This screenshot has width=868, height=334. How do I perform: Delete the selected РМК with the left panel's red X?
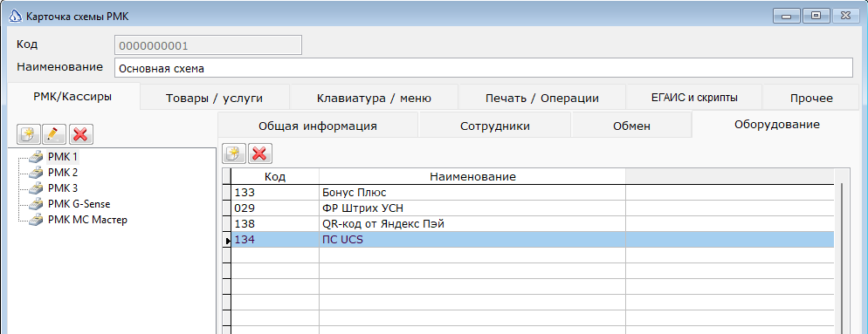point(81,133)
